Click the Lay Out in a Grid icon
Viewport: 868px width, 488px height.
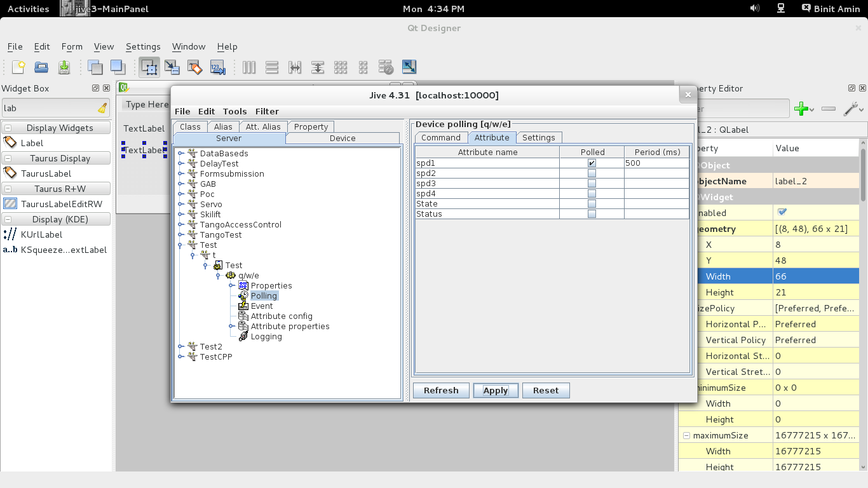[x=341, y=67]
